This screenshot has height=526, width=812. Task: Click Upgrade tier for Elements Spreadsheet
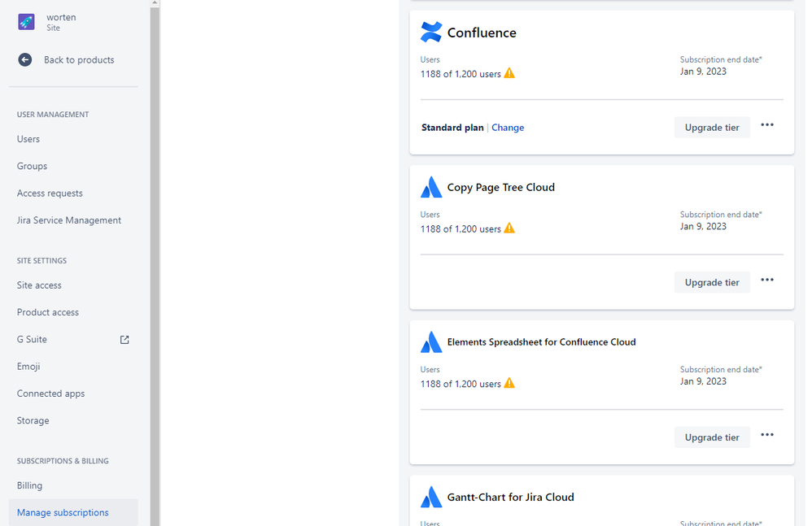[712, 437]
